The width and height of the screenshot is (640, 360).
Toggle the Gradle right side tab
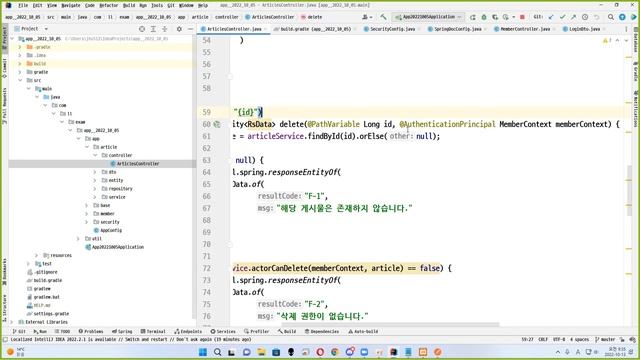click(x=636, y=72)
